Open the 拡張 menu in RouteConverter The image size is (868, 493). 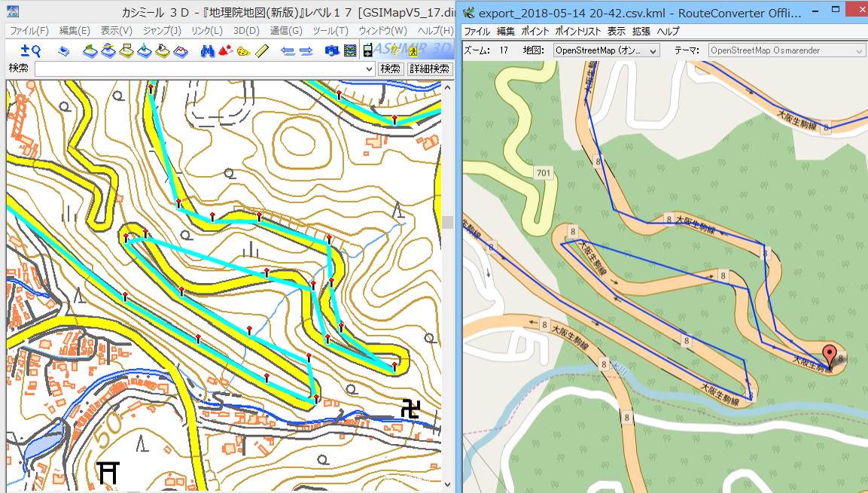pyautogui.click(x=641, y=32)
